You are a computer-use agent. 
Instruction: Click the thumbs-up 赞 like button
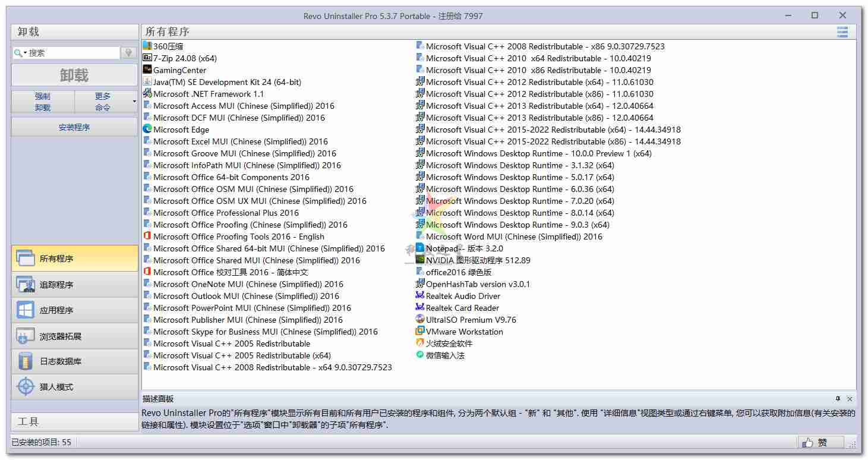tap(820, 442)
